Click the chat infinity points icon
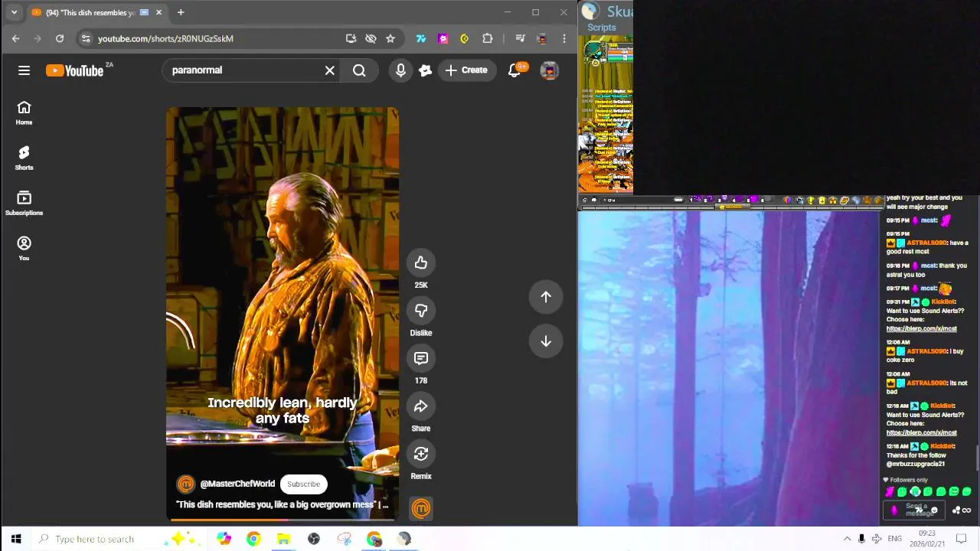This screenshot has height=551, width=980. tap(966, 510)
